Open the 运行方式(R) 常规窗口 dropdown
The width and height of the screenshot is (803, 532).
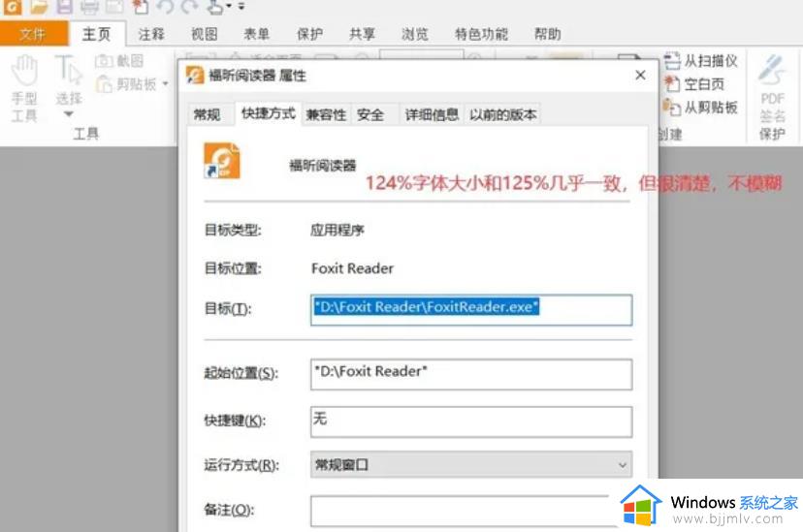471,464
